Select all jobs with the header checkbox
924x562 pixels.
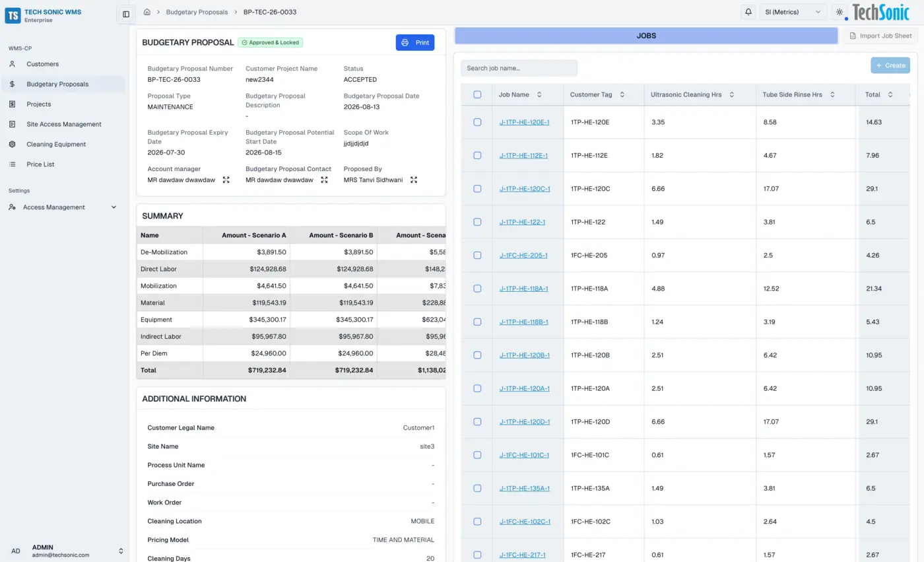pos(478,94)
